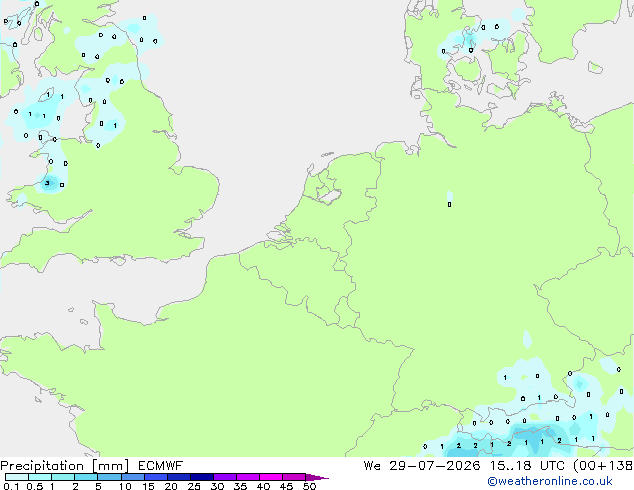Click the '25' legend value label
Screen dimensions: 634x490
194,486
